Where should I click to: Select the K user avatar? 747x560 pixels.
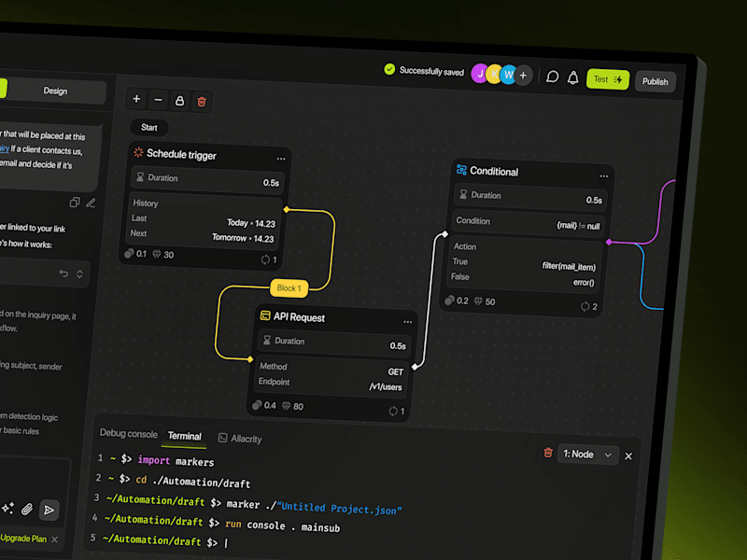pyautogui.click(x=495, y=75)
